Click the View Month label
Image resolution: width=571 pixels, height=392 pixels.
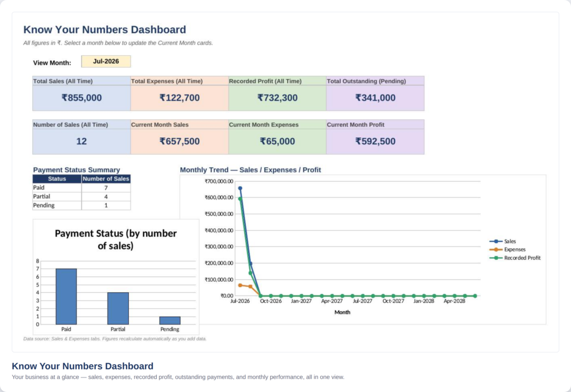tap(52, 62)
